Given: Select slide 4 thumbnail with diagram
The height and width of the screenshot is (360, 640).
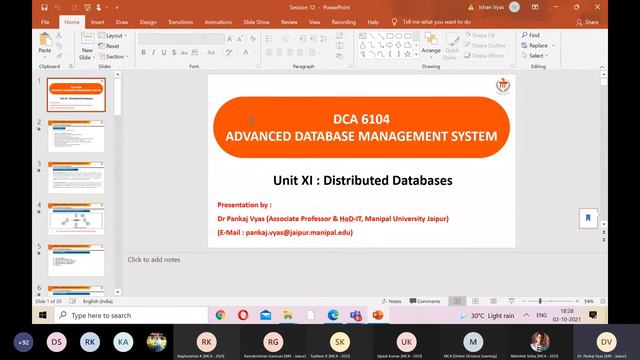Looking at the screenshot, I should tap(76, 218).
